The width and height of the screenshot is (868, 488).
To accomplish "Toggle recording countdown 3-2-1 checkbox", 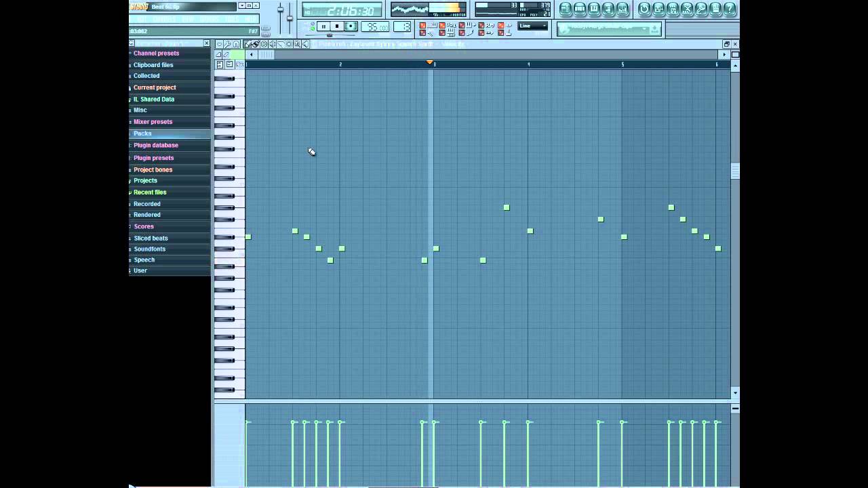I will [x=442, y=25].
